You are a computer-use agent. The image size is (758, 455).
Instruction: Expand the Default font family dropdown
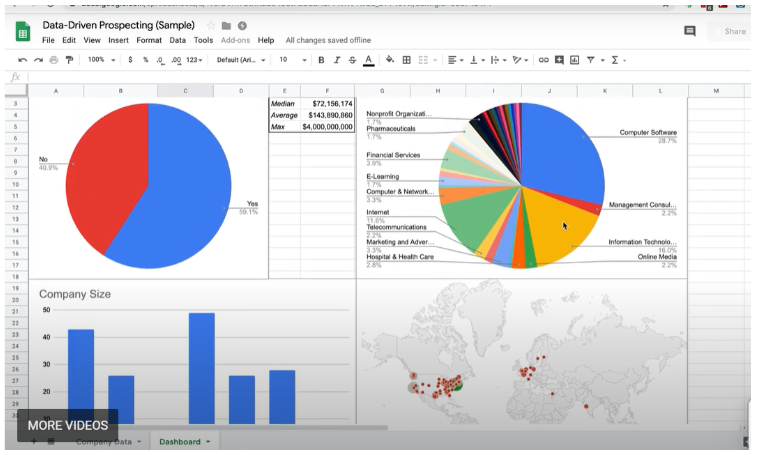[x=241, y=60]
